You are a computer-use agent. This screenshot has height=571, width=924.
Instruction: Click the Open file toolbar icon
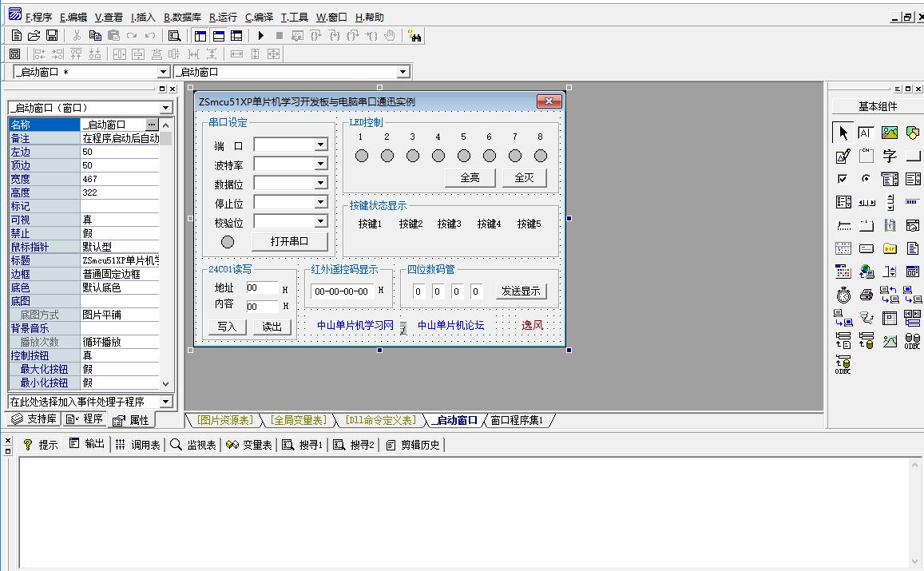[x=34, y=35]
